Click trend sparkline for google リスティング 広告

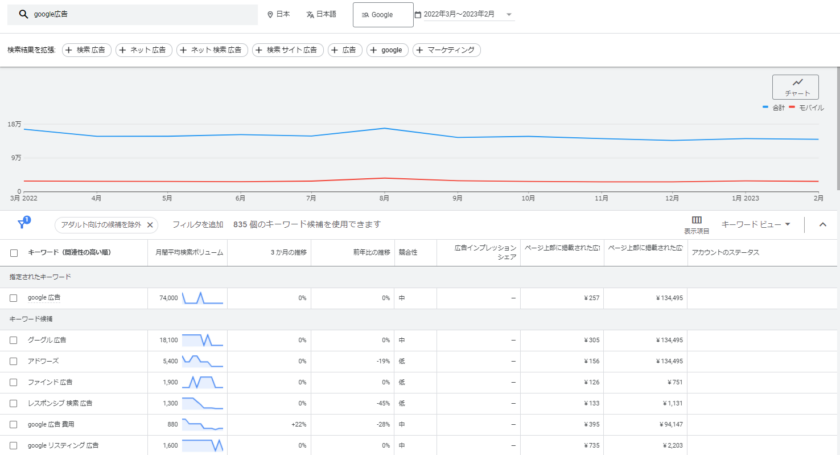pos(202,445)
